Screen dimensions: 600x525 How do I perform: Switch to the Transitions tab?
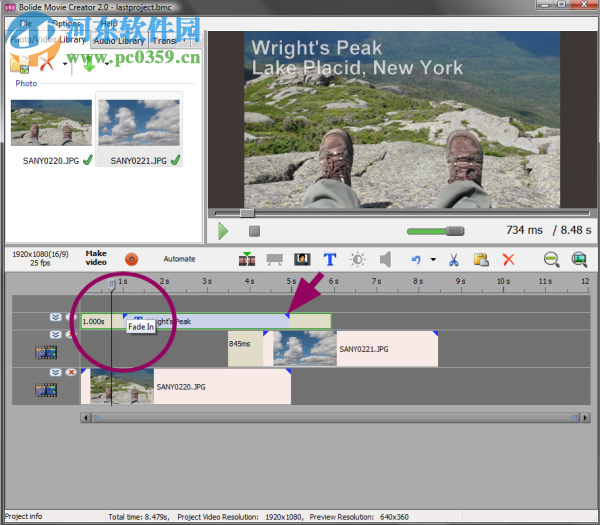[165, 41]
